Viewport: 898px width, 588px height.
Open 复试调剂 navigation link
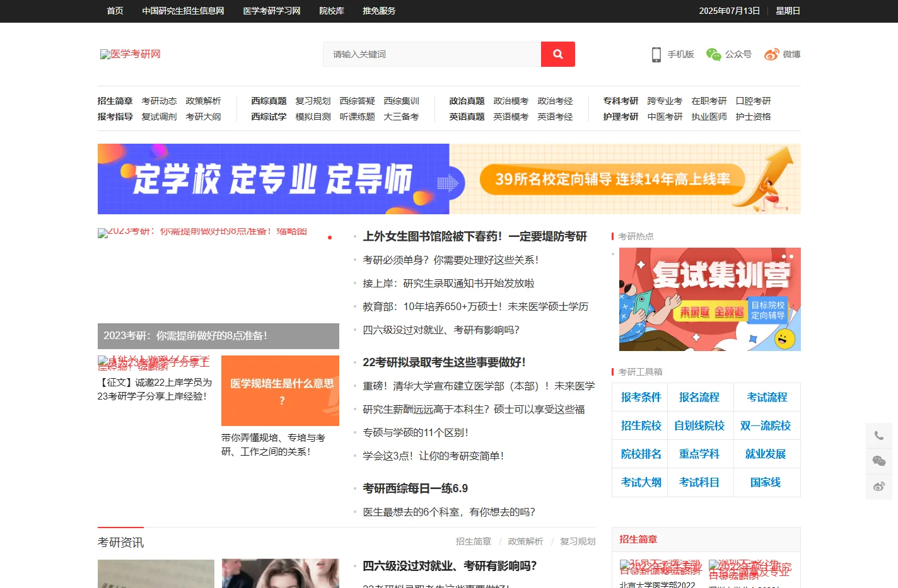[x=159, y=117]
